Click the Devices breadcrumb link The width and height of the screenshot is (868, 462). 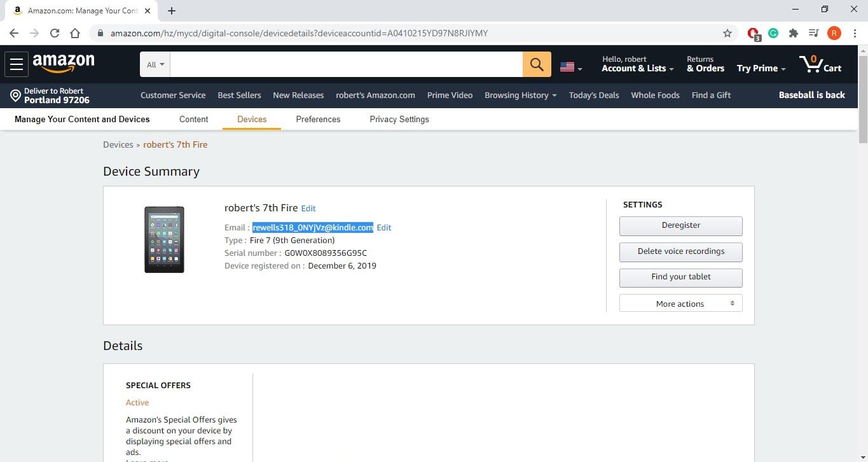[x=118, y=144]
